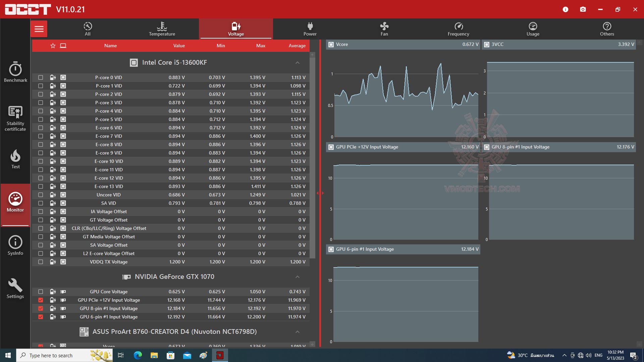This screenshot has width=644, height=362.
Task: Click the sensor list vertical scrollbar
Action: coord(312,158)
